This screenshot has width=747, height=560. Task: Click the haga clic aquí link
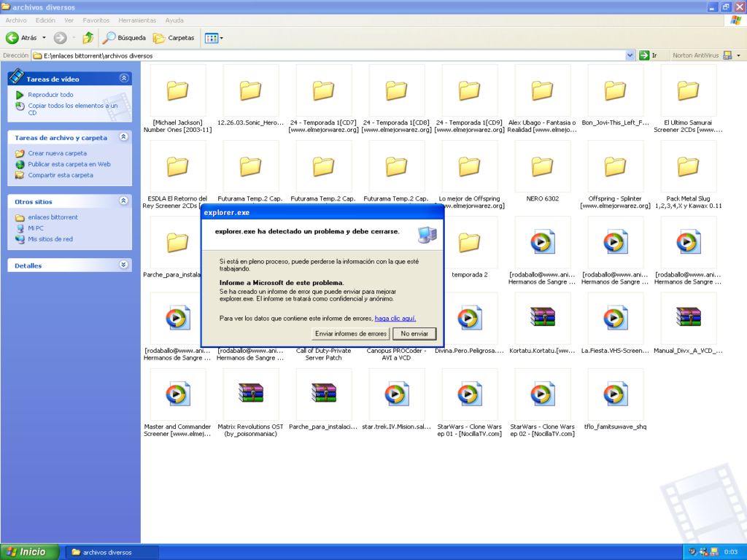(x=395, y=318)
